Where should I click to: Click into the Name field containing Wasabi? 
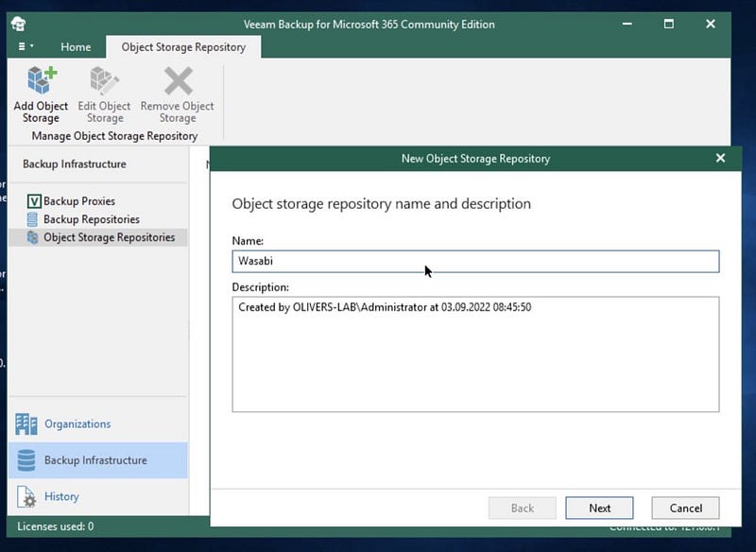click(x=475, y=261)
